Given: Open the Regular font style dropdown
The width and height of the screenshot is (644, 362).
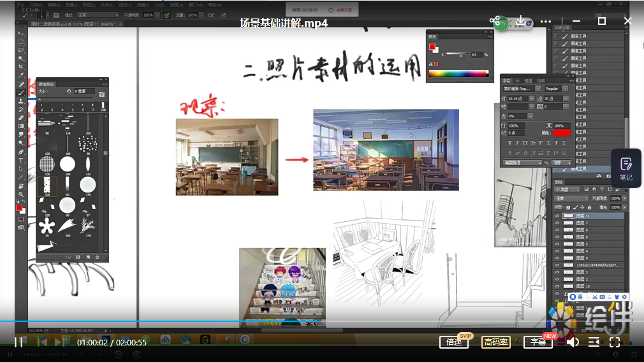Looking at the screenshot, I should [565, 89].
